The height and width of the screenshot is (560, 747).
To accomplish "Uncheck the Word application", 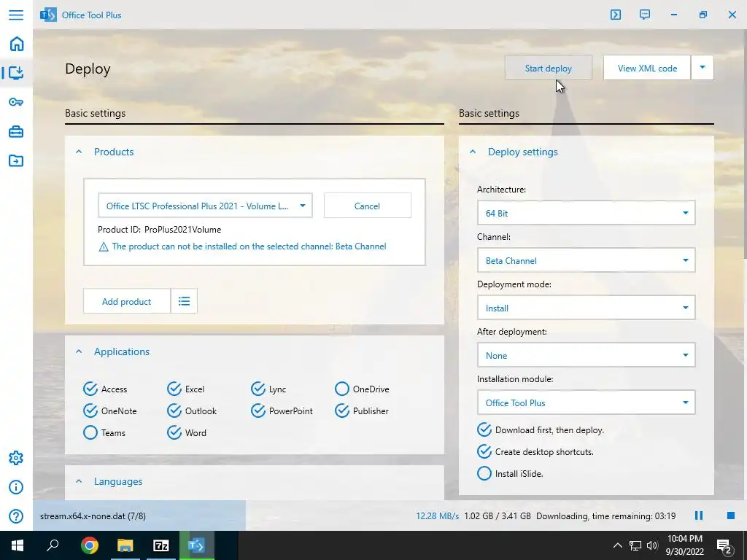I will click(187, 432).
